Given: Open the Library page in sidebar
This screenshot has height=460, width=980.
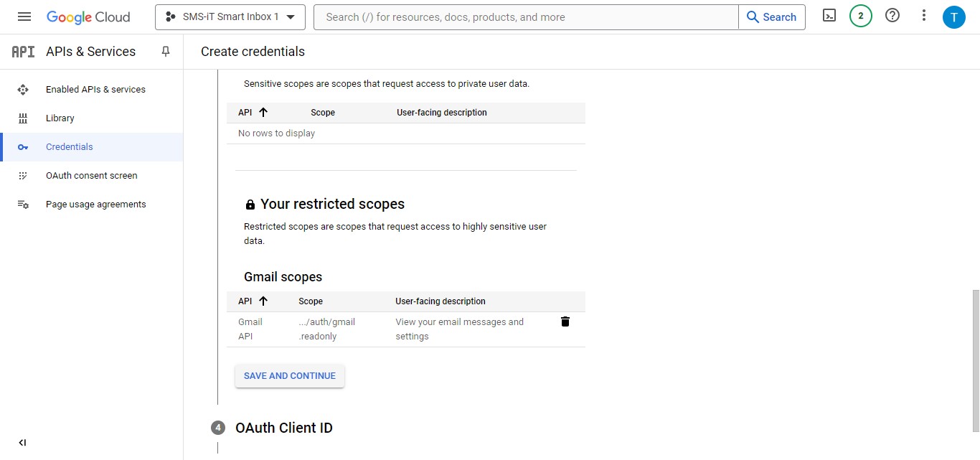Looking at the screenshot, I should [60, 118].
